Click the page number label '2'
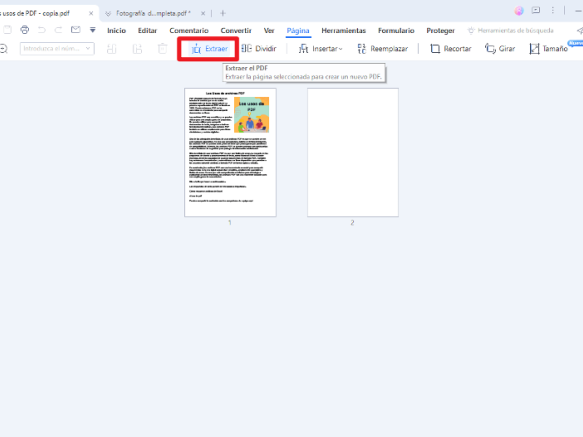Viewport: 583px width, 437px height. tap(352, 222)
